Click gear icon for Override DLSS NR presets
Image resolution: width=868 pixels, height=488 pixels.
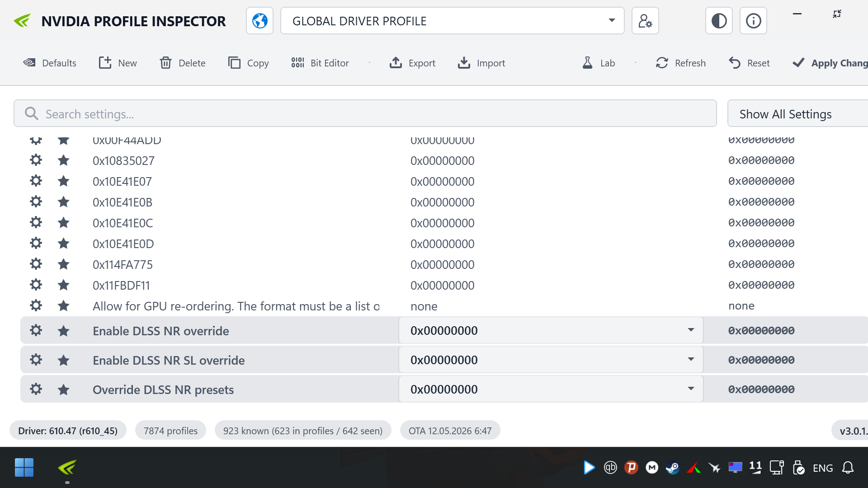pos(36,389)
